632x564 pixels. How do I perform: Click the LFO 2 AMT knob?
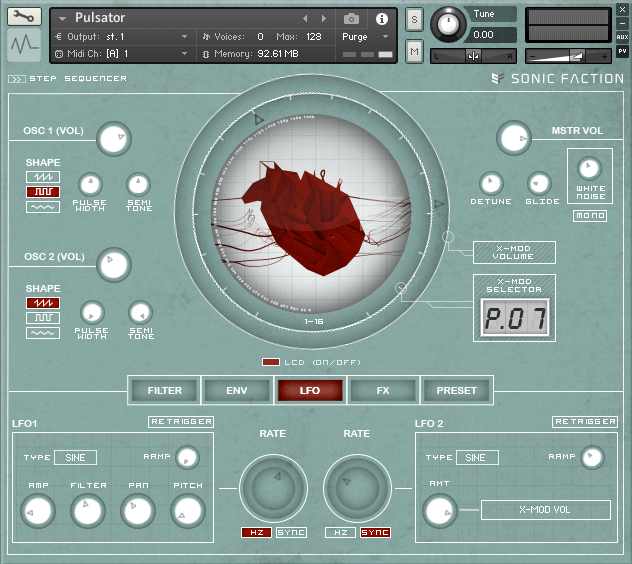(x=440, y=511)
